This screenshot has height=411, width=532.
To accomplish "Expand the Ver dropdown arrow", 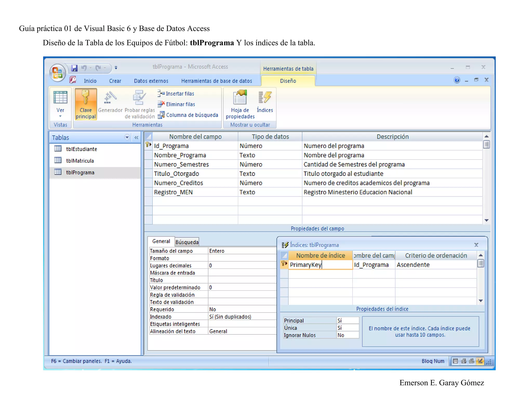I will tap(60, 116).
